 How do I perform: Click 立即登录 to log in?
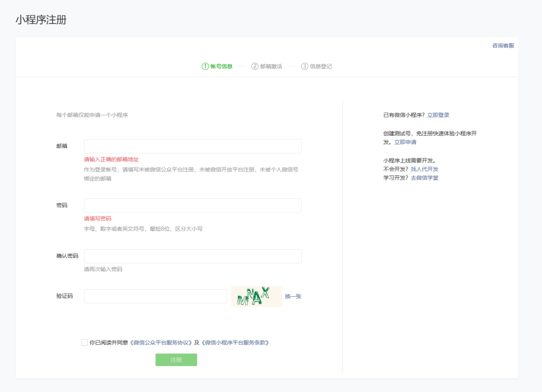[439, 115]
